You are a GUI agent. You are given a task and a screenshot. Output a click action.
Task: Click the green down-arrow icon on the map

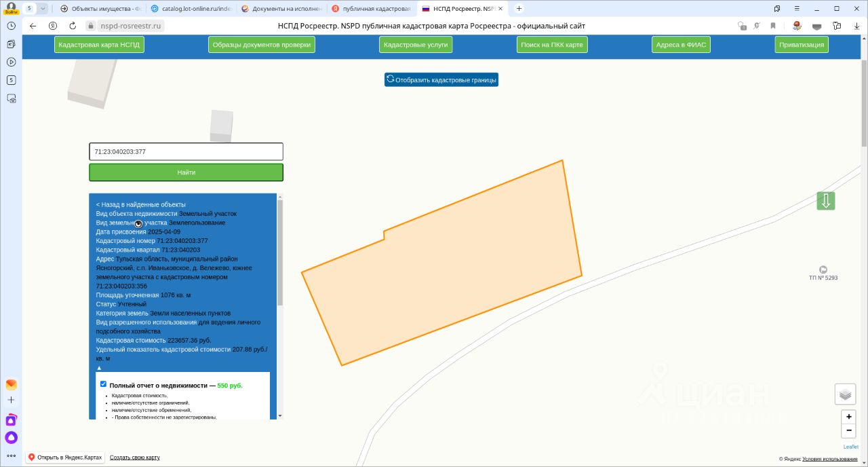[x=826, y=201]
